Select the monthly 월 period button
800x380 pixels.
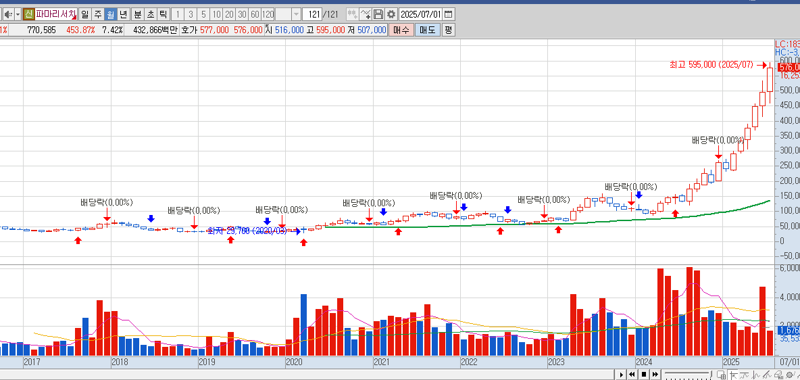[110, 14]
